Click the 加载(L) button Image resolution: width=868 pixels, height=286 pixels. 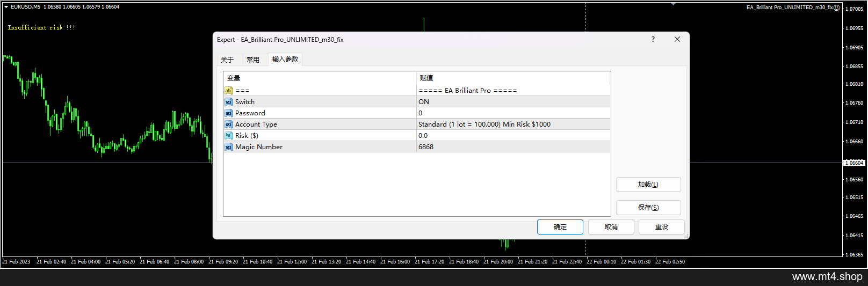648,185
